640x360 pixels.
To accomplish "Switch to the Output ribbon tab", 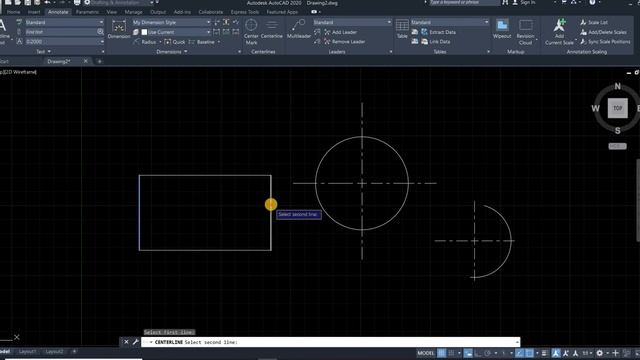I will click(158, 12).
